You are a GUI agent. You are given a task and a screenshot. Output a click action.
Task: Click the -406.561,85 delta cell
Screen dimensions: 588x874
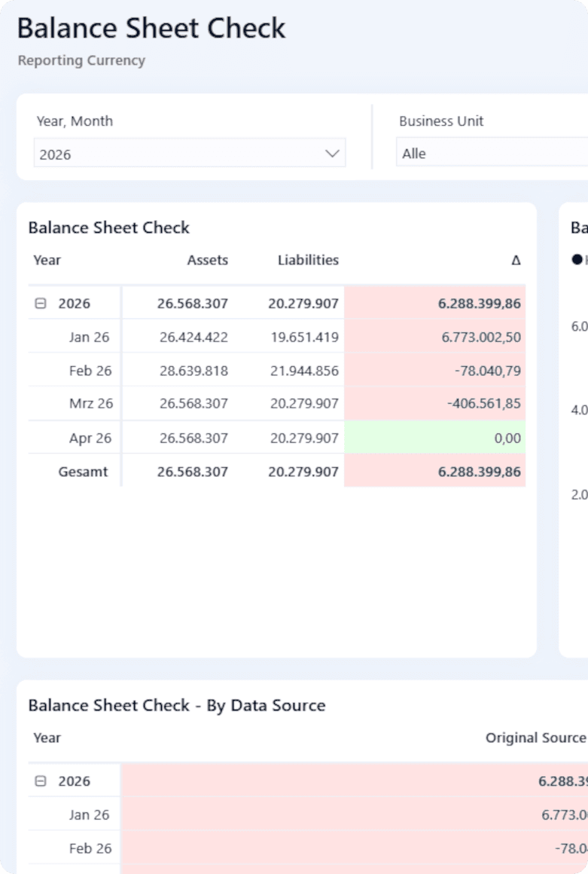(x=435, y=403)
